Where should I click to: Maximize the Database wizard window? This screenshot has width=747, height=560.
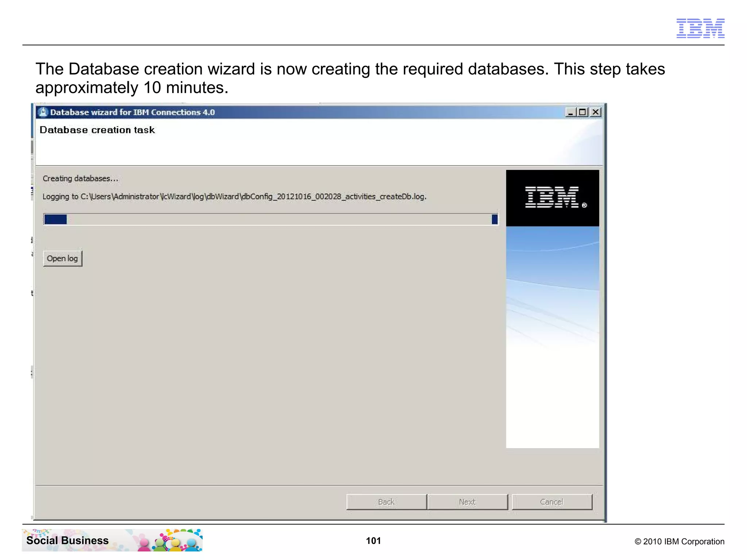tap(582, 112)
